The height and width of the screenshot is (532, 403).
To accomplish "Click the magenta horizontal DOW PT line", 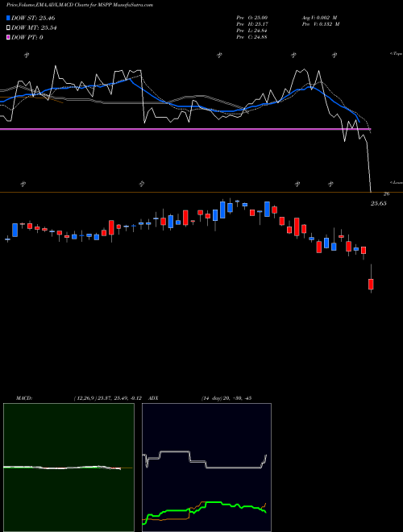I will tap(185, 129).
